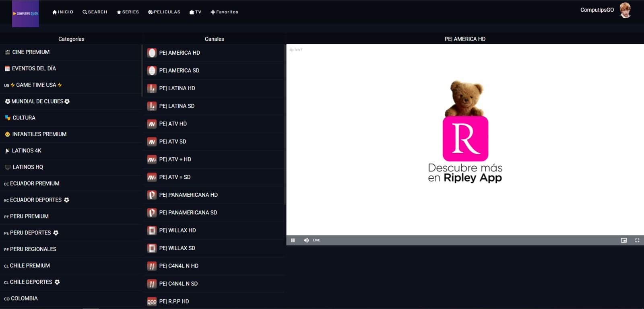Click the ComputipsGO logo
Screen dimensions: 644x309
(x=25, y=14)
